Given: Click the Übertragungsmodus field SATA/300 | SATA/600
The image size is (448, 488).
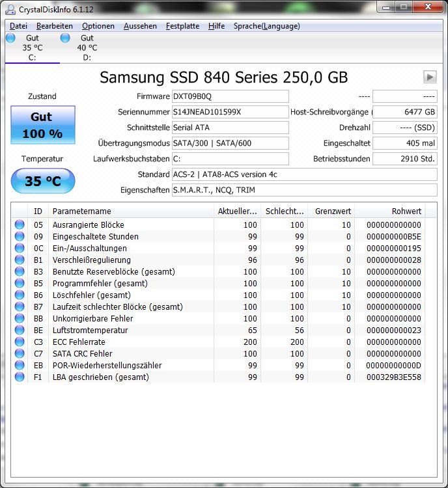Looking at the screenshot, I should pos(231,143).
